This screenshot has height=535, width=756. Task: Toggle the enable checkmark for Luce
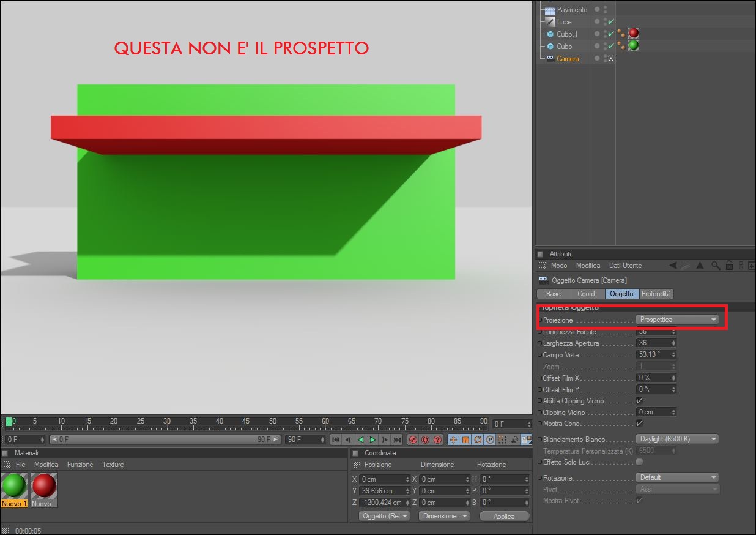tap(611, 21)
